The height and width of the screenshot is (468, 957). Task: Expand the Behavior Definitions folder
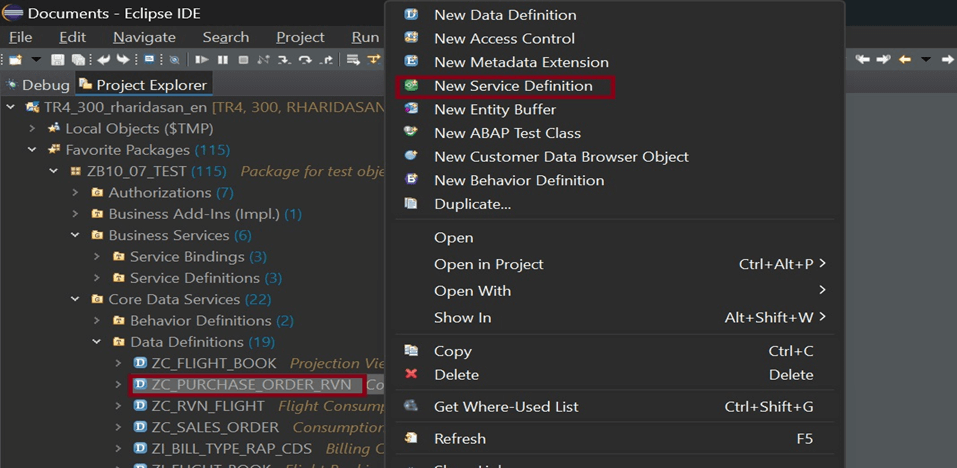pyautogui.click(x=96, y=321)
